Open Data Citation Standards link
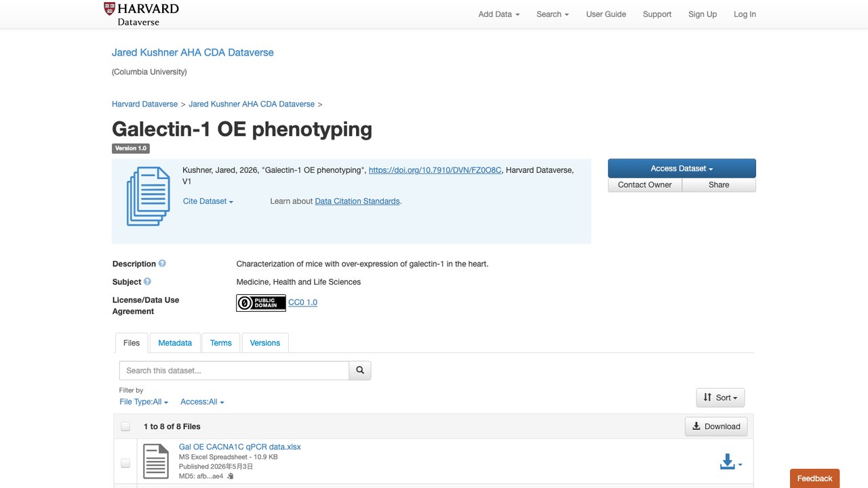Viewport: 868px width, 488px height. coord(357,201)
